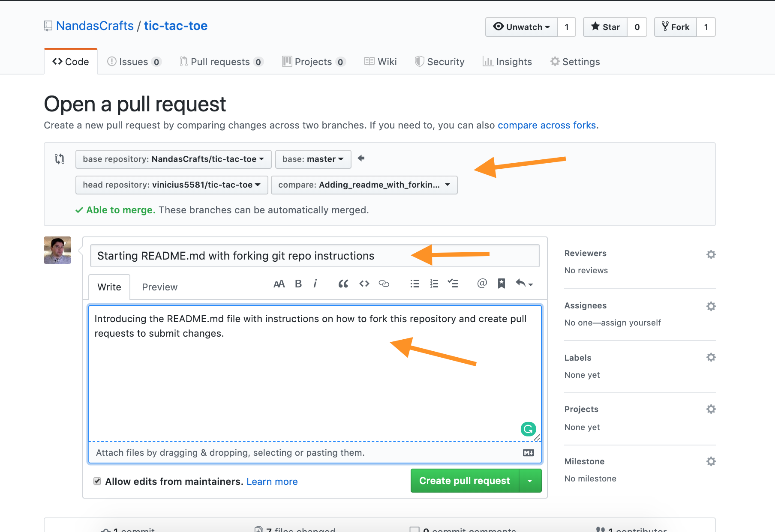
Task: Open the tic-tac-toe repository link
Action: 176,26
